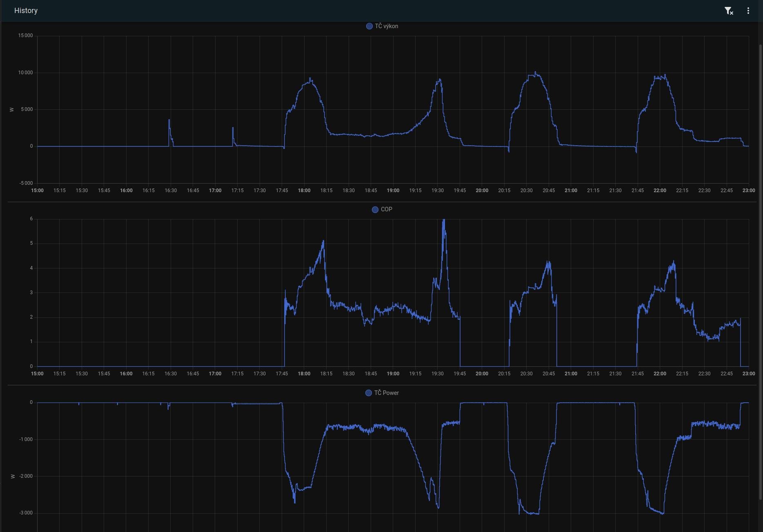The image size is (763, 532).
Task: Click the TČ výkon spike at 16:30
Action: coord(169,120)
